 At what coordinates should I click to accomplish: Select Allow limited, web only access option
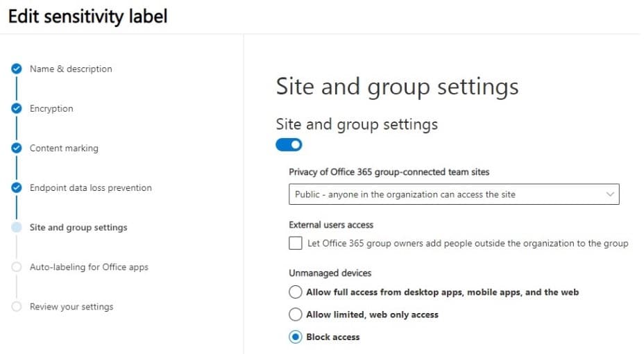point(296,314)
